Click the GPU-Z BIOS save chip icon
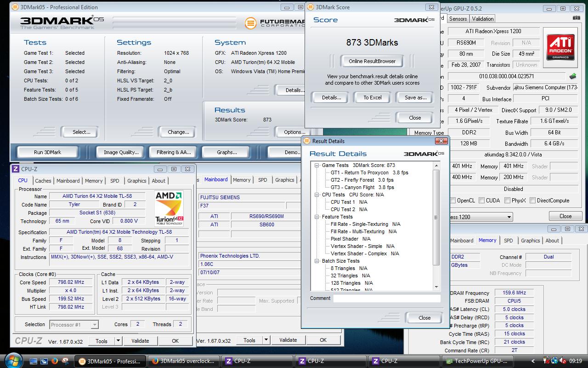Image resolution: width=588 pixels, height=368 pixels. pos(573,76)
